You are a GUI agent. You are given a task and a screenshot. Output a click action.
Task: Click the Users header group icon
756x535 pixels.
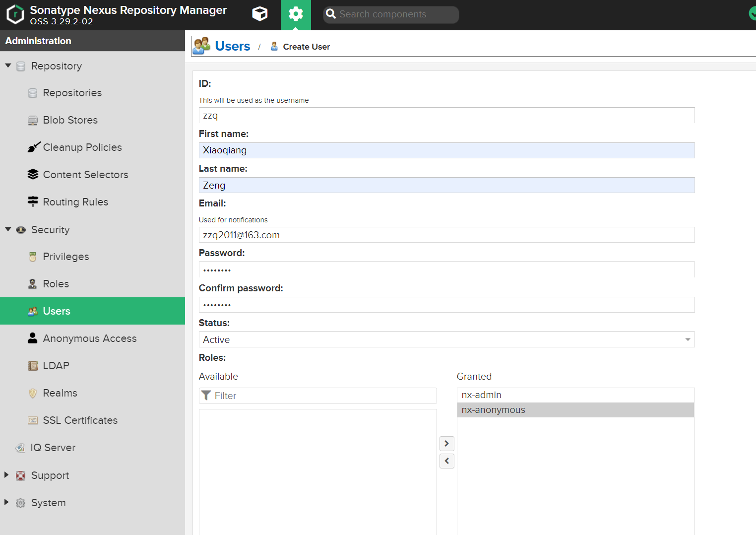(201, 46)
